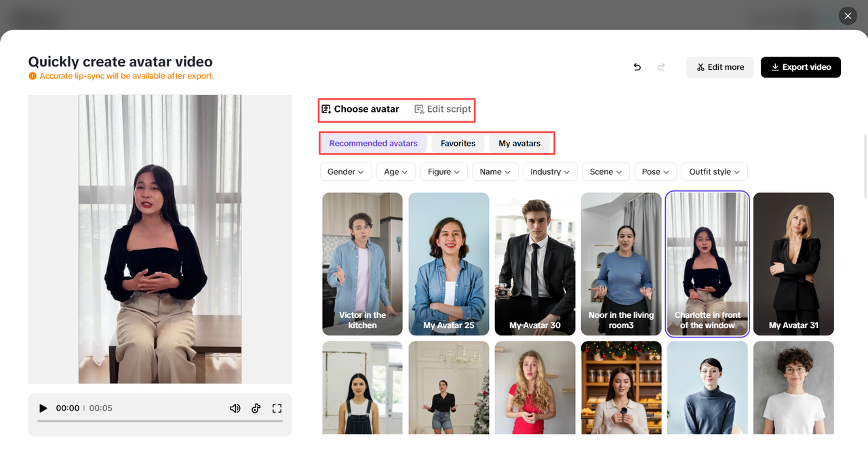Open the Industry filter dropdown
Viewport: 868px width, 450px height.
pos(550,171)
